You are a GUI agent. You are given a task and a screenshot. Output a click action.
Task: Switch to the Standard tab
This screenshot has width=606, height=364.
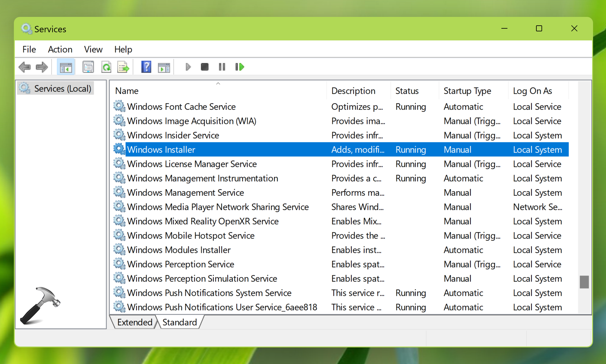point(179,322)
